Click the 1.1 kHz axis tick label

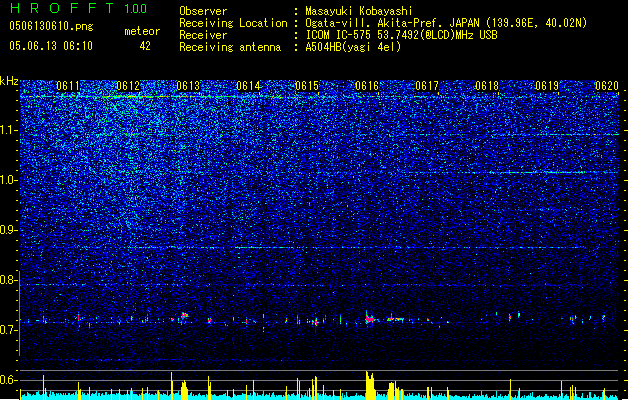(x=9, y=130)
